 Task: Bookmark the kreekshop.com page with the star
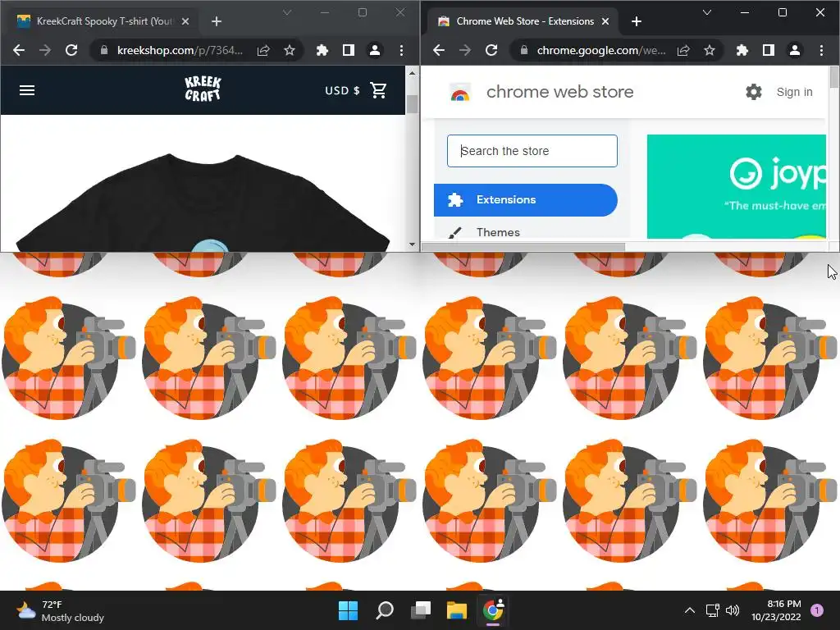click(x=290, y=50)
